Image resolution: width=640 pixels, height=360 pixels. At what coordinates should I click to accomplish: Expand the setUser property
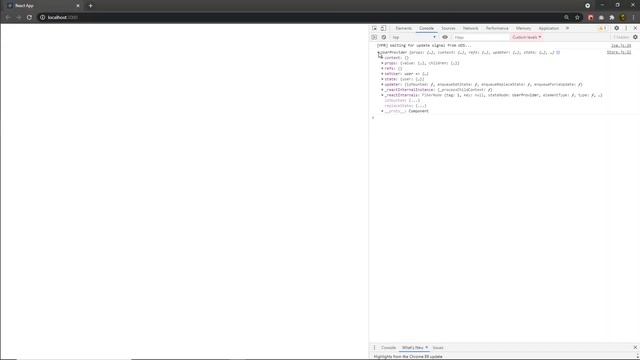pos(382,74)
